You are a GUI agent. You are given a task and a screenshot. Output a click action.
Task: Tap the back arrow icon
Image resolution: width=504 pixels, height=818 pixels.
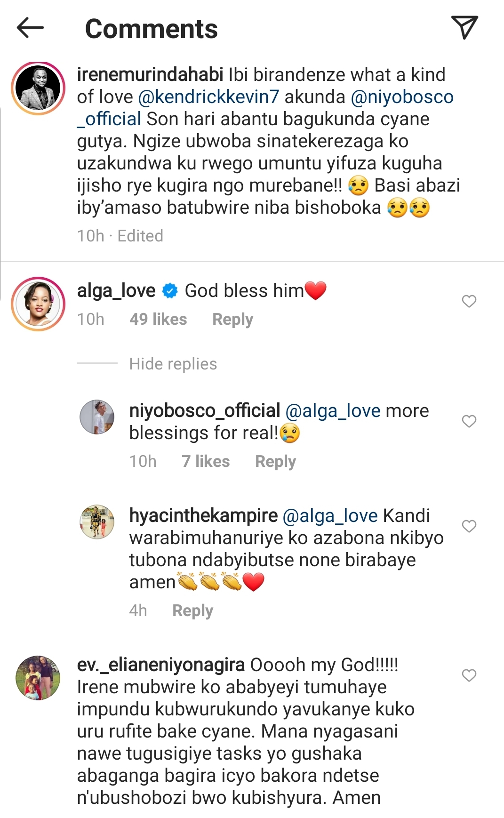[30, 28]
